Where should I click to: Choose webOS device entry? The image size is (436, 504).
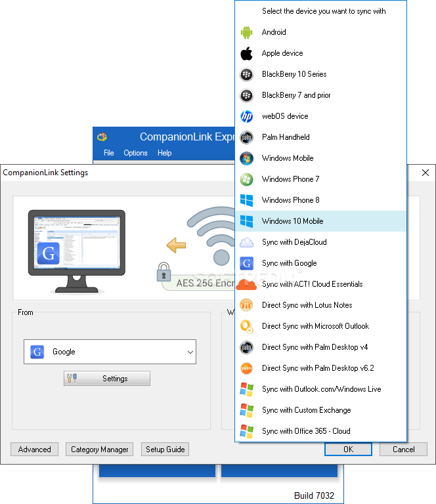(x=321, y=116)
